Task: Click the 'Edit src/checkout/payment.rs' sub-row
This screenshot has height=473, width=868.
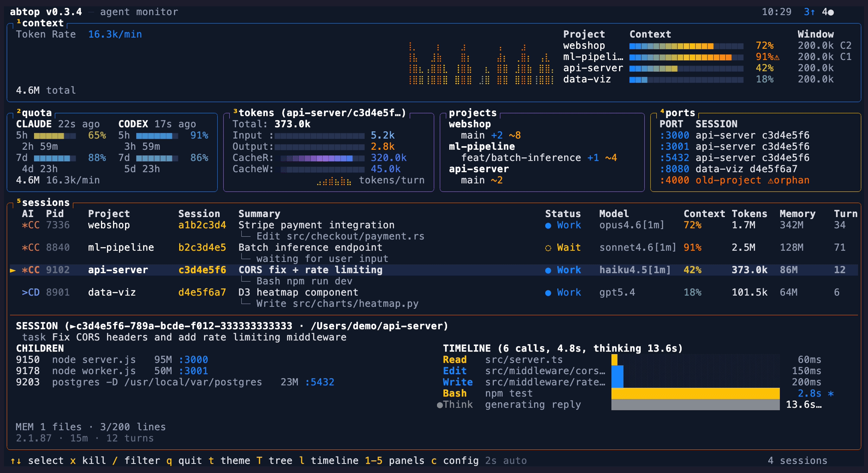Action: coord(340,236)
